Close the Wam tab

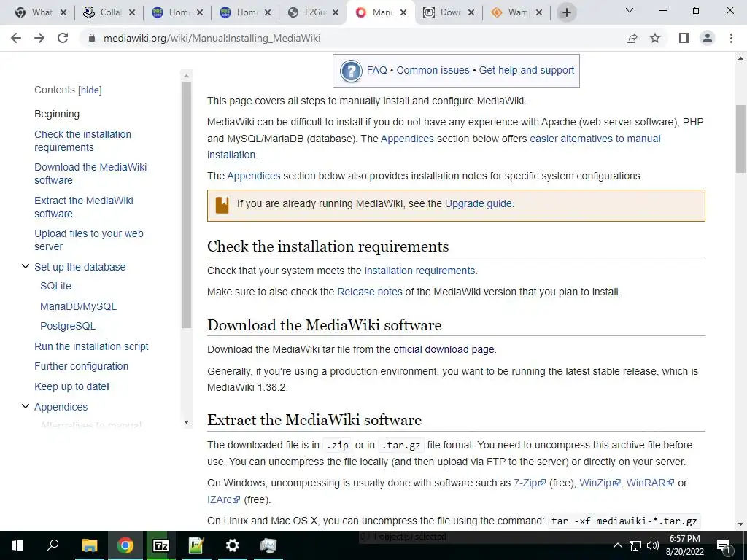pos(539,13)
